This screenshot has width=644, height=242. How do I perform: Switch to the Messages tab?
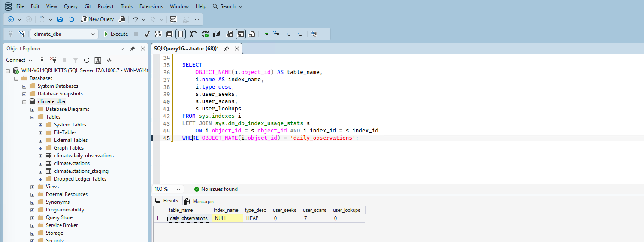[199, 201]
